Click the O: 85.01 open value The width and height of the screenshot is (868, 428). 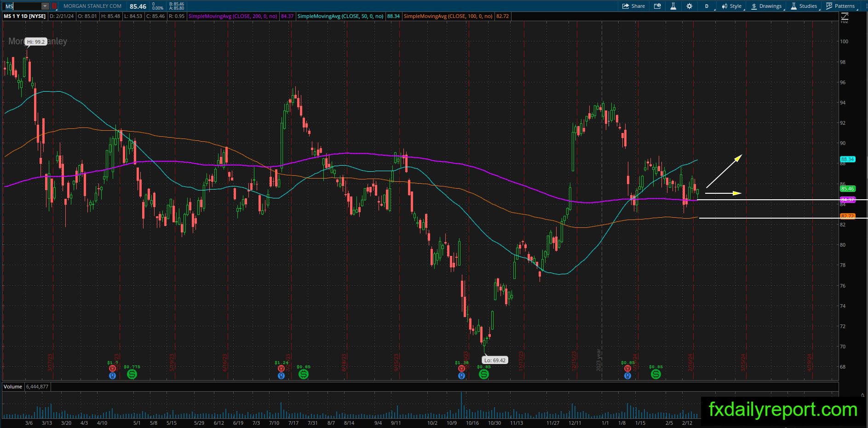point(87,16)
